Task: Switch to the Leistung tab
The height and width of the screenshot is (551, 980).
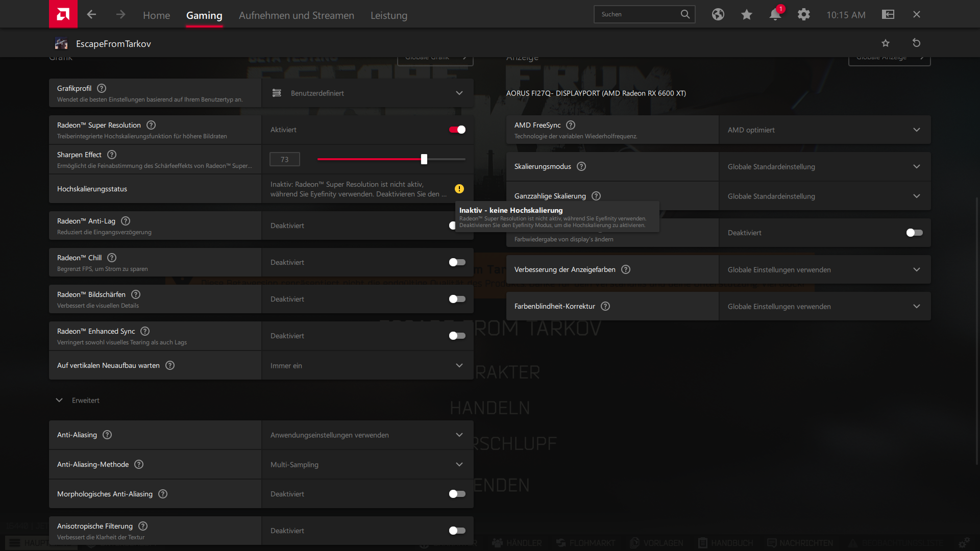Action: click(389, 15)
